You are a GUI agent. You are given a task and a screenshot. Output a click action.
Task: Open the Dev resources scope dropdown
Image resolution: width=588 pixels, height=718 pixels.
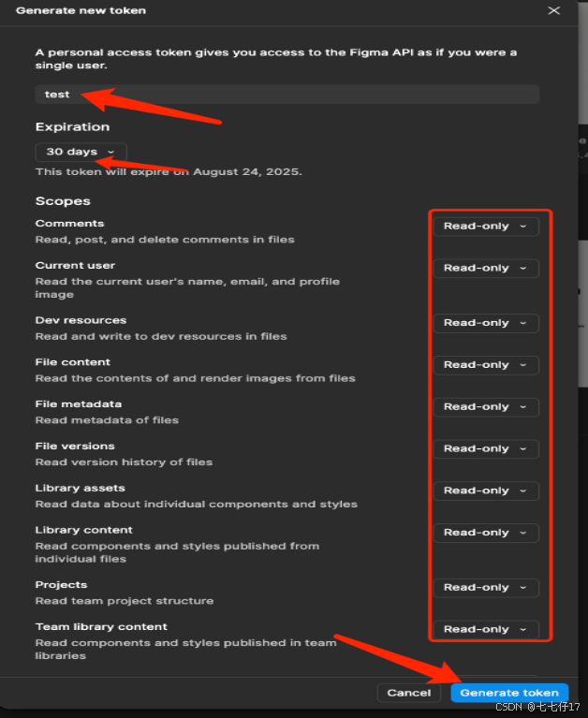[485, 323]
